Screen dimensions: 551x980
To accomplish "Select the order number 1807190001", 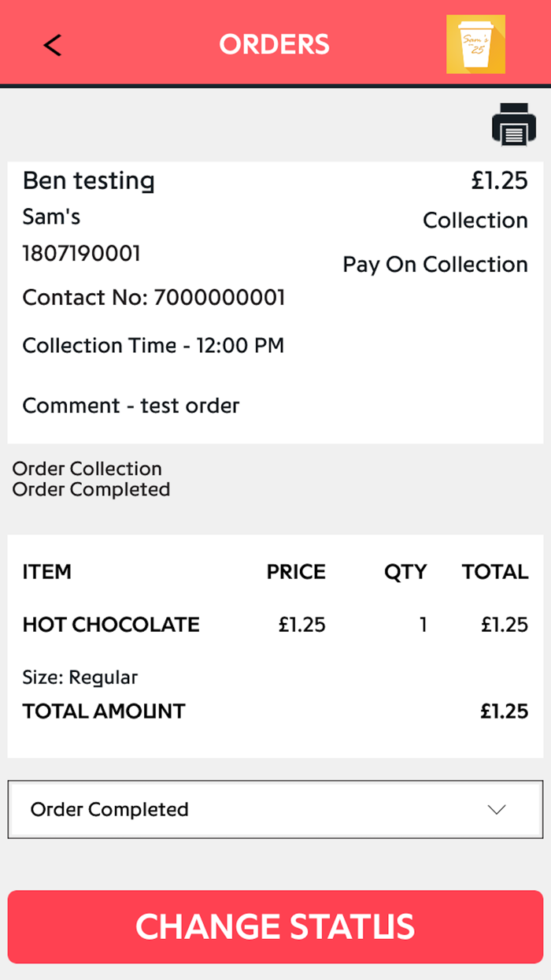I will click(x=81, y=253).
